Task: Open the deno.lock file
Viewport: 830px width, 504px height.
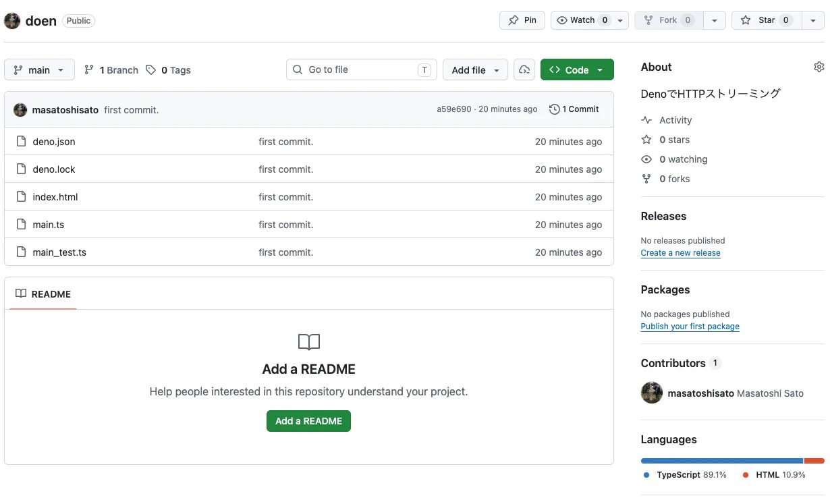Action: [54, 169]
